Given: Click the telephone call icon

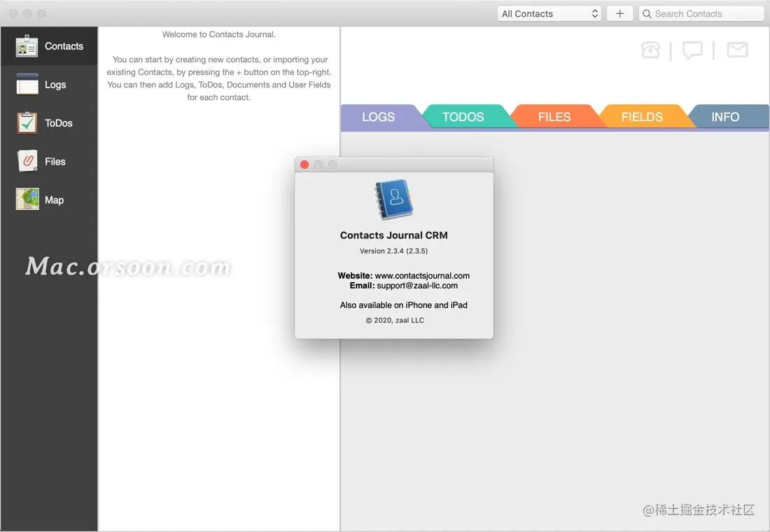Looking at the screenshot, I should click(650, 50).
